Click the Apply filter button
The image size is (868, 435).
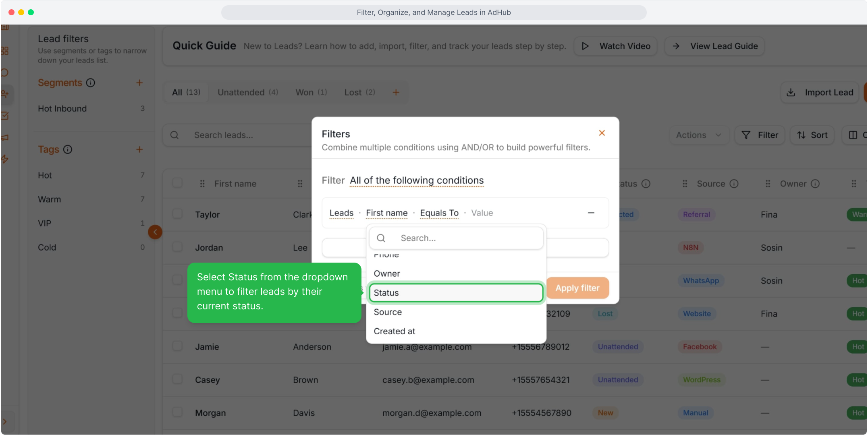click(x=577, y=288)
